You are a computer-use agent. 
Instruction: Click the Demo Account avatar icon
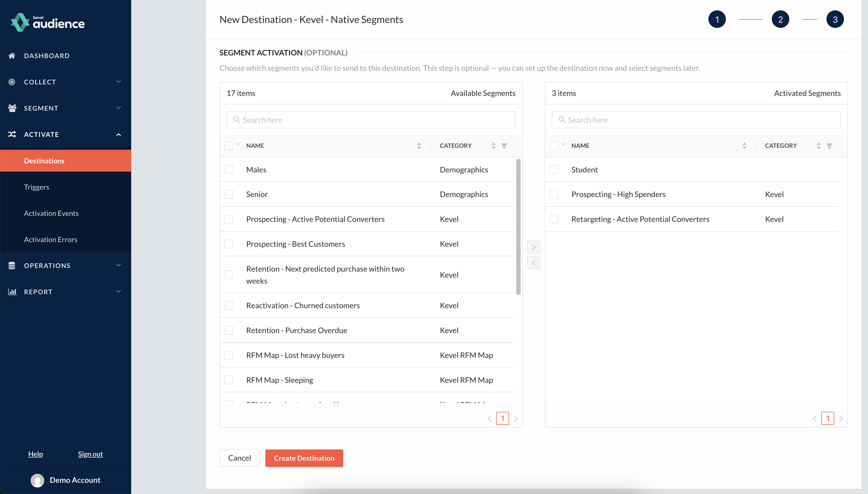(x=37, y=480)
